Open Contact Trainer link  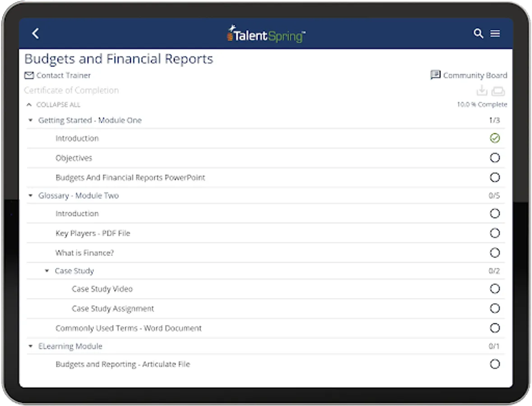coord(64,75)
